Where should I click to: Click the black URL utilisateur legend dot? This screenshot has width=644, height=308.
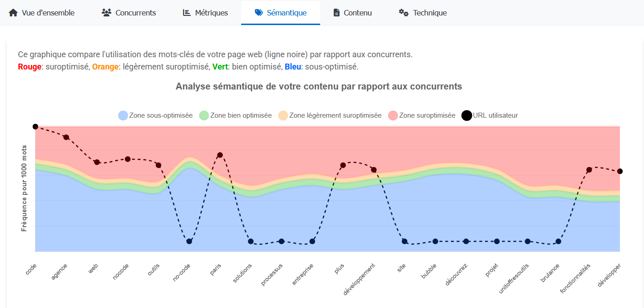pos(466,115)
